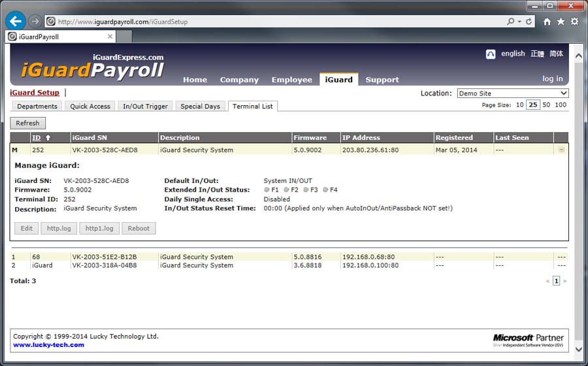Switch language to english
This screenshot has width=588, height=366.
pyautogui.click(x=513, y=54)
